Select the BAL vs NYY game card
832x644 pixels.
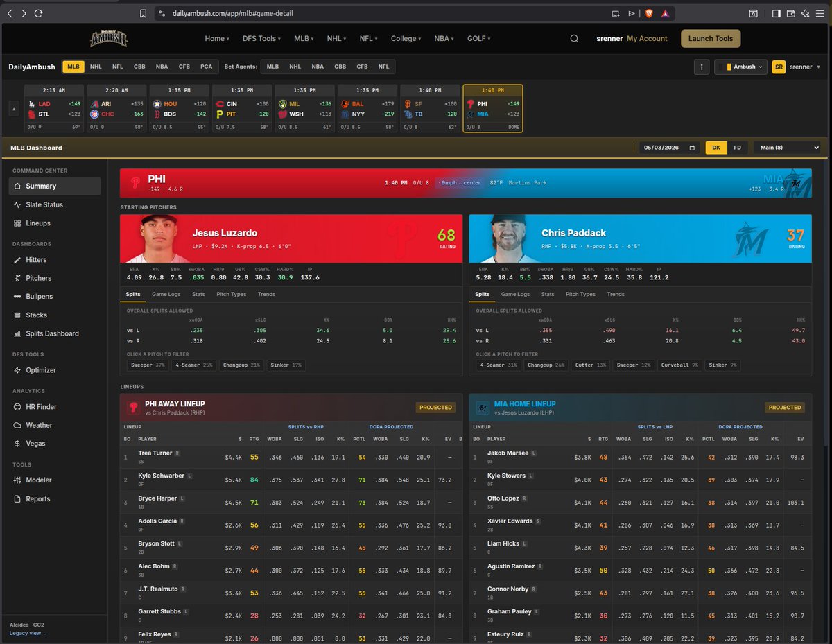367,109
